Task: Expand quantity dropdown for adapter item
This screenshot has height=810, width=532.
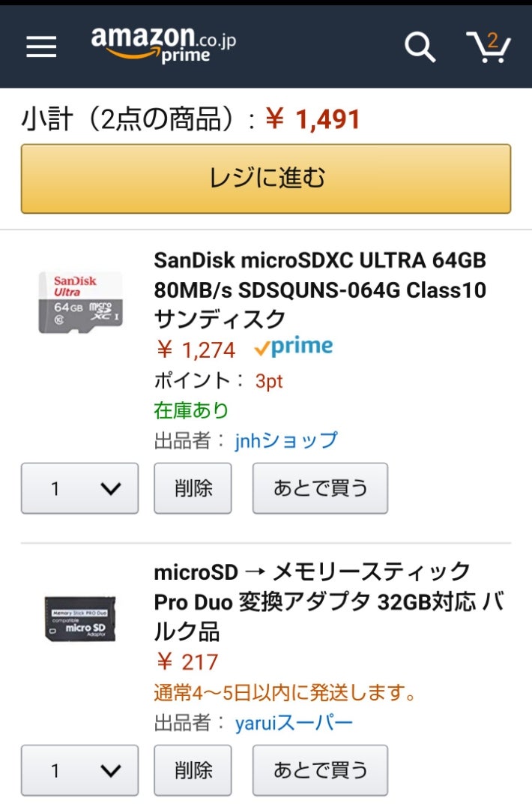Action: coord(79,770)
